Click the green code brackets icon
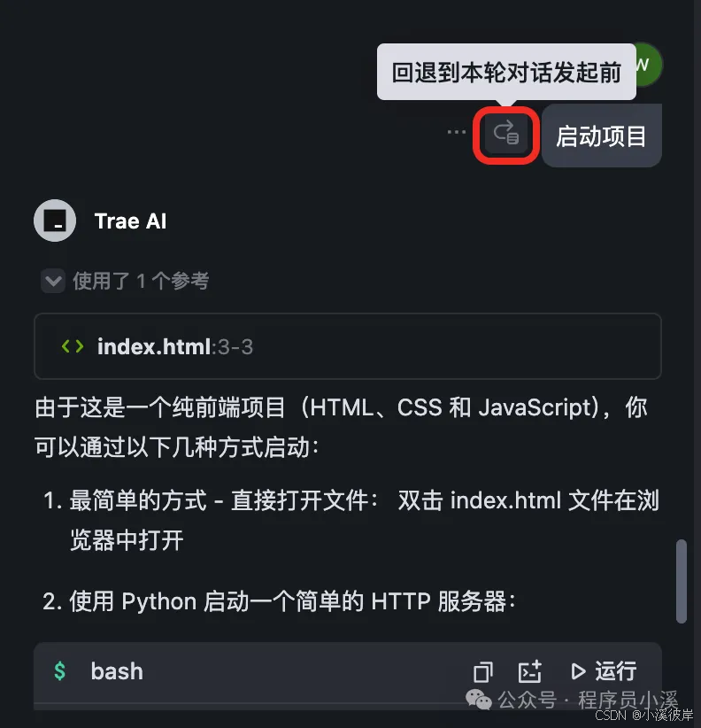This screenshot has width=701, height=728. point(73,346)
